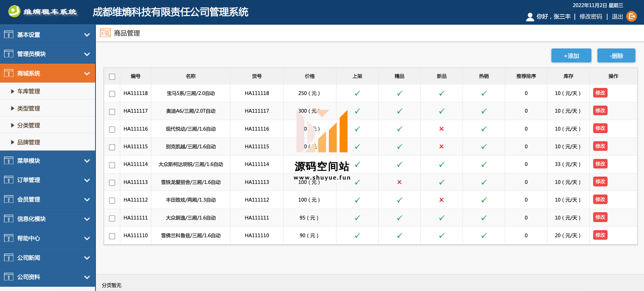
Task: Click the 会员管理 menu icon
Action: click(x=9, y=199)
